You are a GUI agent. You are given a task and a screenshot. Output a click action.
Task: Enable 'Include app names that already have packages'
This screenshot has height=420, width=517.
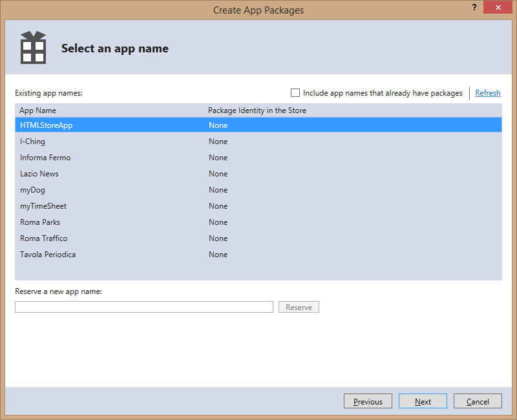tap(295, 93)
